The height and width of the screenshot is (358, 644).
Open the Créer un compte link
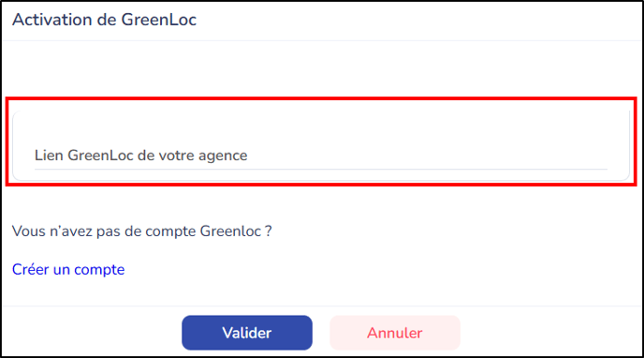pos(68,269)
